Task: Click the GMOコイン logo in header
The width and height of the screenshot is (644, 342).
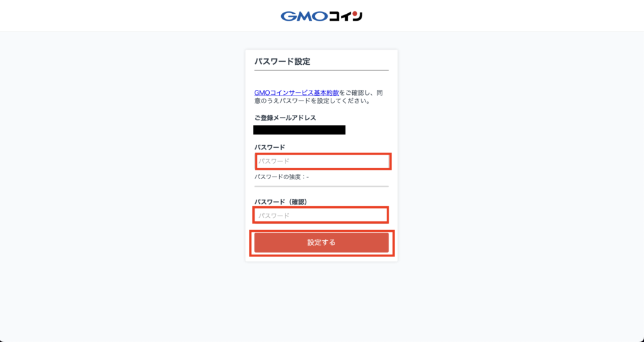Action: 321,16
